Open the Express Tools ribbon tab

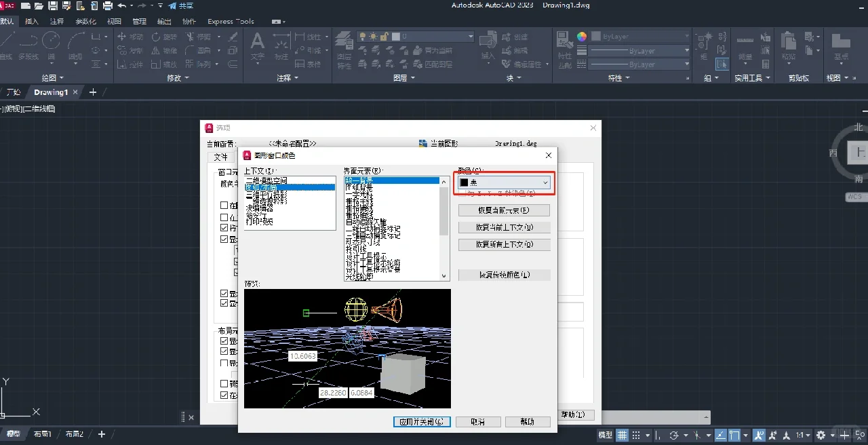pyautogui.click(x=231, y=21)
